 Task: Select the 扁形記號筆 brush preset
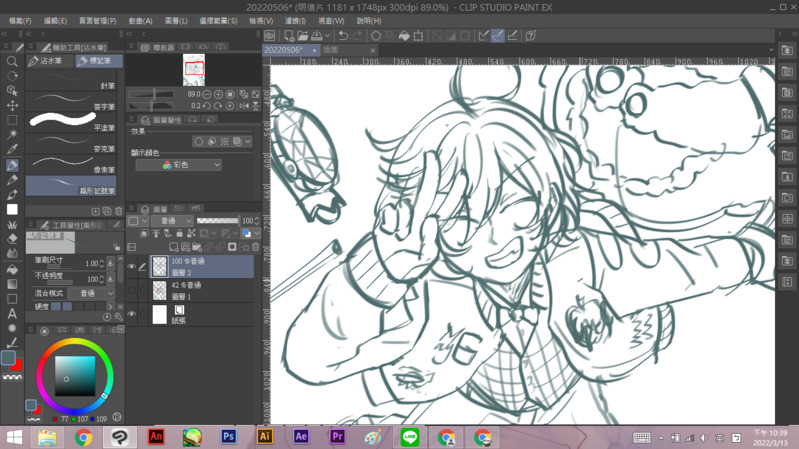pyautogui.click(x=71, y=186)
